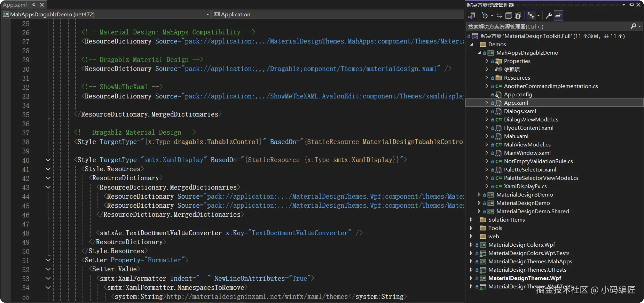
Task: Click TextDocumentValueConverter key text on line 48
Action: pyautogui.click(x=300, y=233)
